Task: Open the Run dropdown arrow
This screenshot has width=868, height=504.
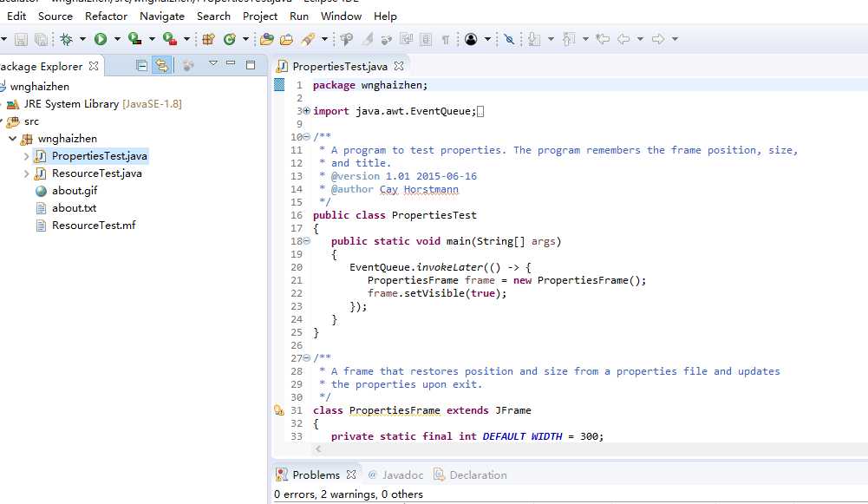Action: click(117, 39)
